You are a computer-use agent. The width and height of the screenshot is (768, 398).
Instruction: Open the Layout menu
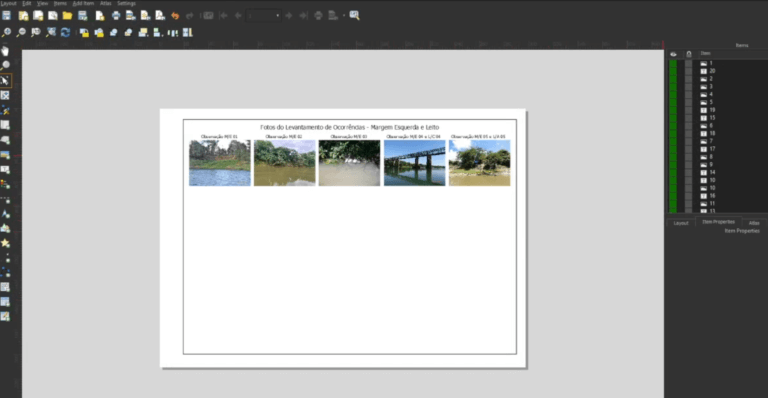[x=8, y=3]
